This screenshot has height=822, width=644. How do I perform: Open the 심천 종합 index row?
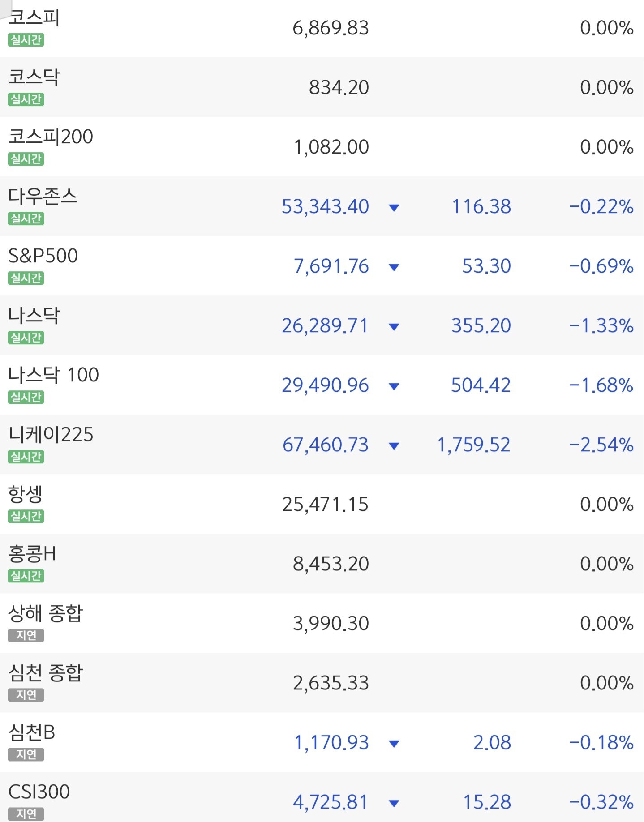[322, 683]
